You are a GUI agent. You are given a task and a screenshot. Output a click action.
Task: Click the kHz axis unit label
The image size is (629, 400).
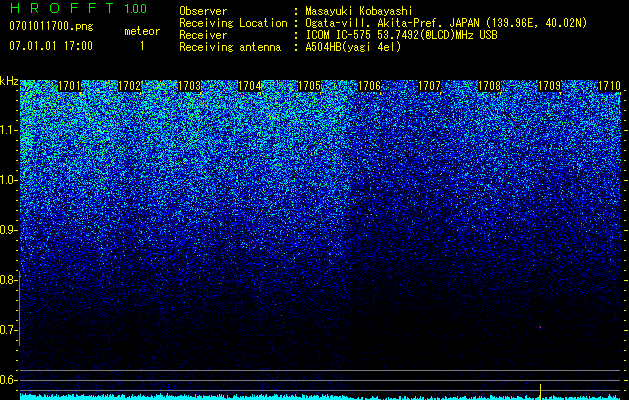pos(9,81)
